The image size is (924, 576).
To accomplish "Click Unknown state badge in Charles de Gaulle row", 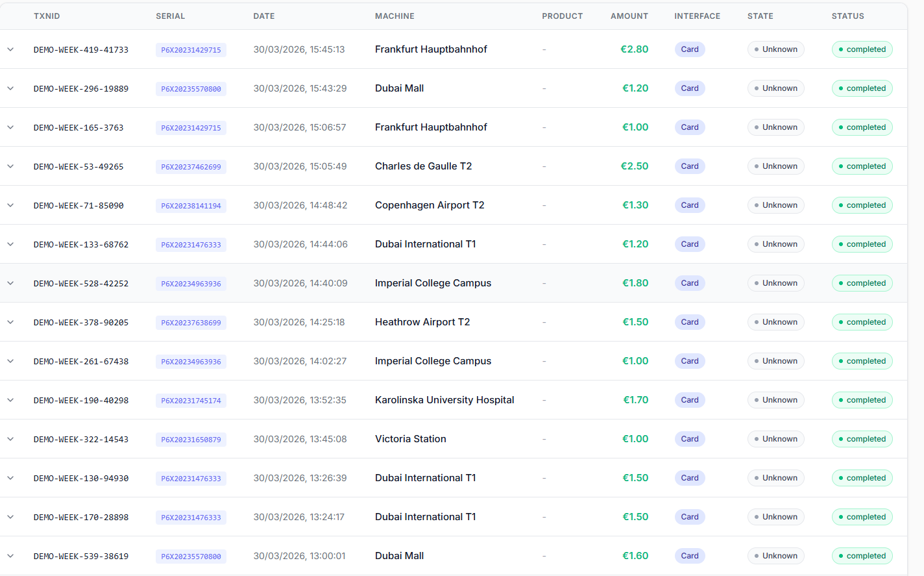I will pyautogui.click(x=776, y=166).
